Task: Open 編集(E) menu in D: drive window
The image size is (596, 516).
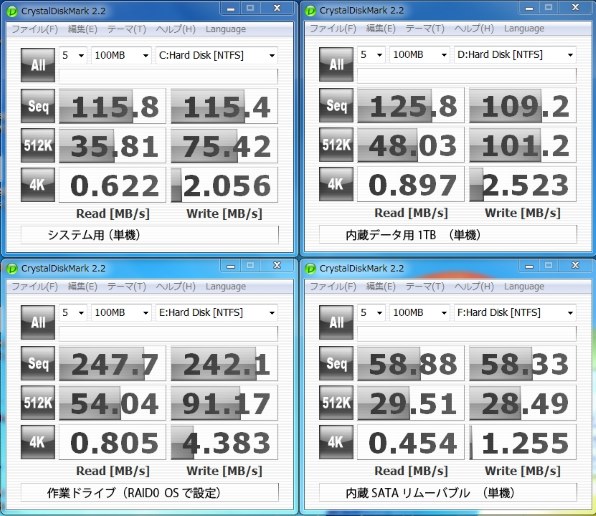Action: coord(381,28)
